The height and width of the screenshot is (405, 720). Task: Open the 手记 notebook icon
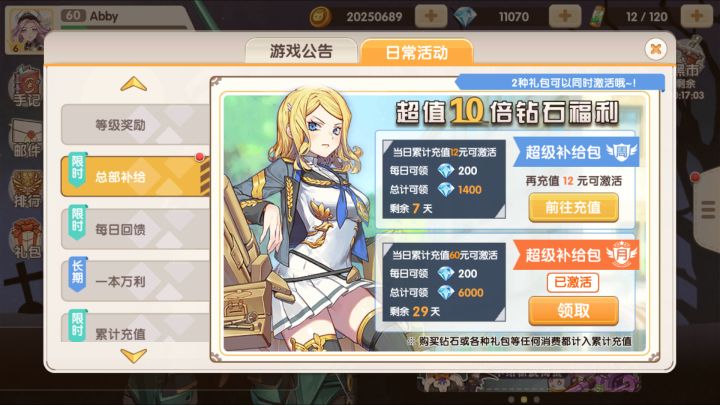pos(26,86)
